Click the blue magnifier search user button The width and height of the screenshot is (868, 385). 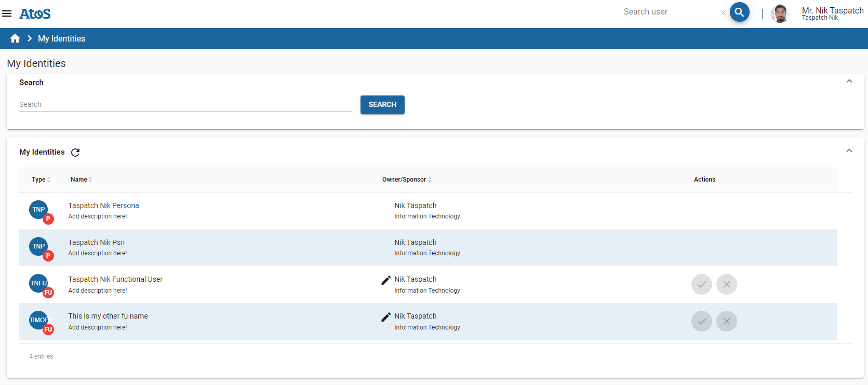pyautogui.click(x=739, y=11)
